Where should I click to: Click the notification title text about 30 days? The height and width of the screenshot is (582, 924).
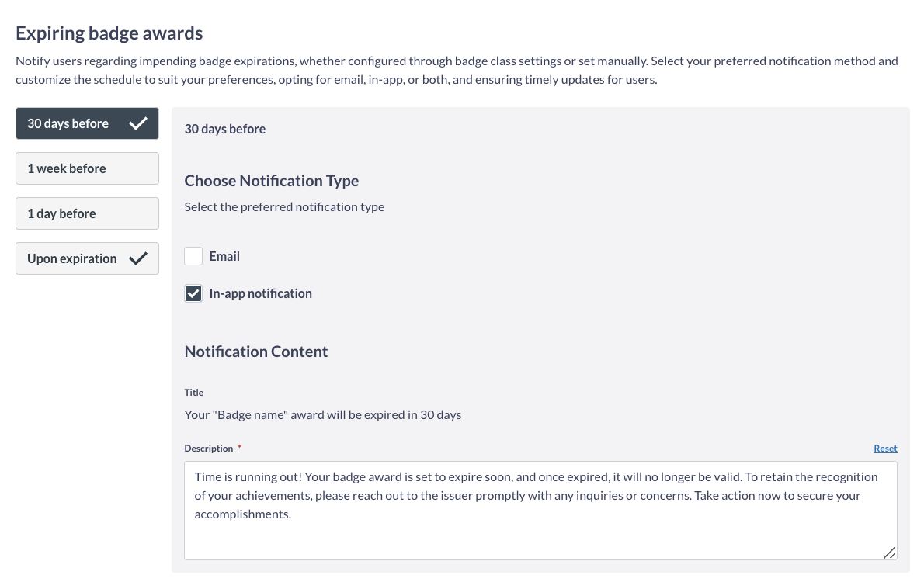click(323, 414)
